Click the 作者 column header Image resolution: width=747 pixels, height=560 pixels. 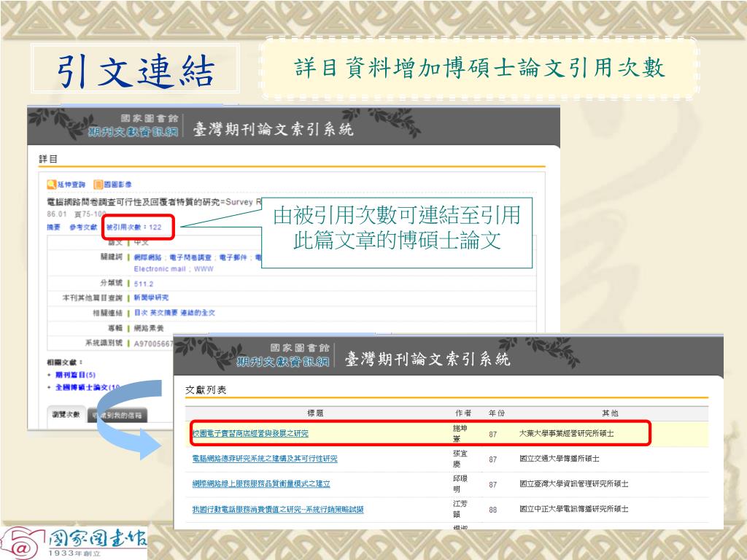[x=463, y=413]
